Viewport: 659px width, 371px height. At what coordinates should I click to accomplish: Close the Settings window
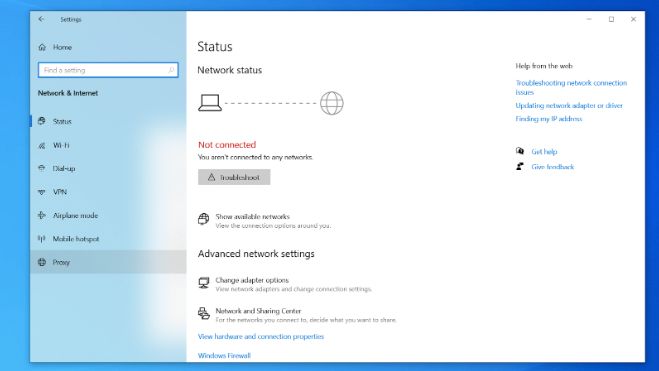(x=633, y=19)
